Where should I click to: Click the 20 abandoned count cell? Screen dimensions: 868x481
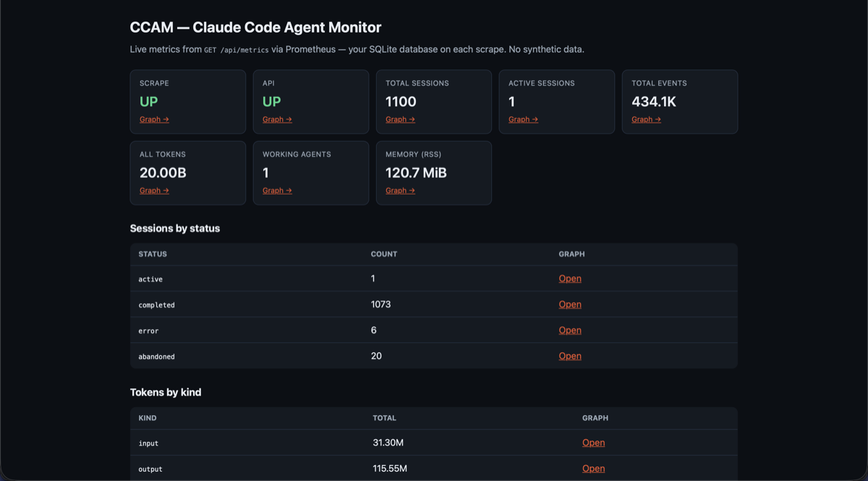coord(376,356)
